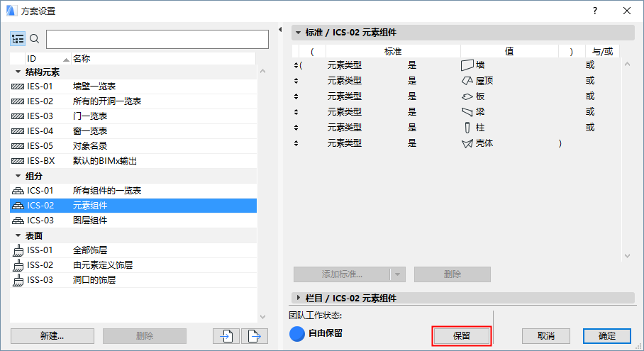The image size is (644, 351).
Task: Click the scheme list scrollbar down arrow
Action: click(263, 317)
